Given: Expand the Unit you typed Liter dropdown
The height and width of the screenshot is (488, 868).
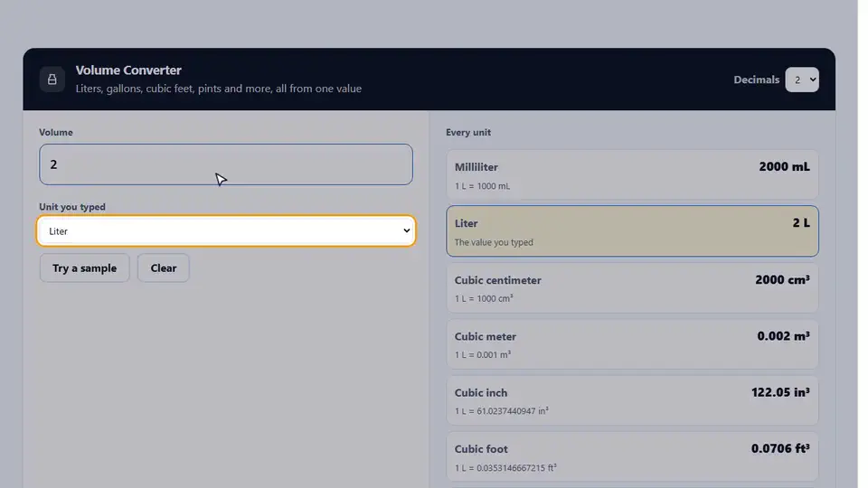Looking at the screenshot, I should coord(226,230).
